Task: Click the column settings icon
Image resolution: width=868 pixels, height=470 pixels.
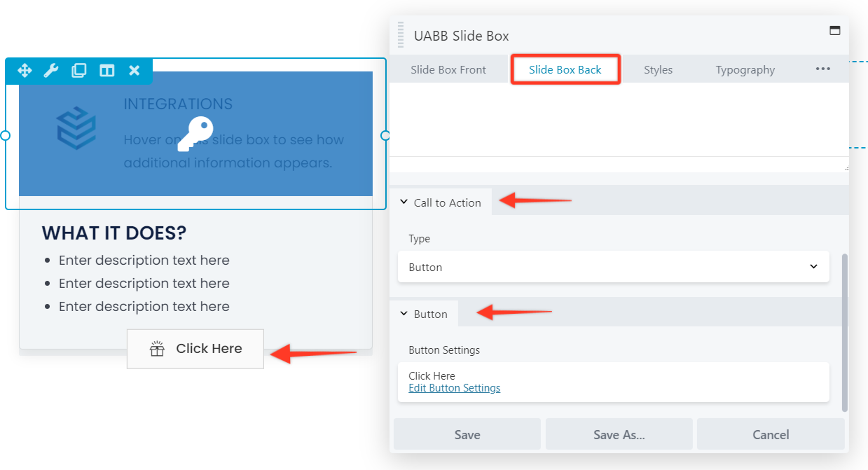Action: tap(106, 71)
